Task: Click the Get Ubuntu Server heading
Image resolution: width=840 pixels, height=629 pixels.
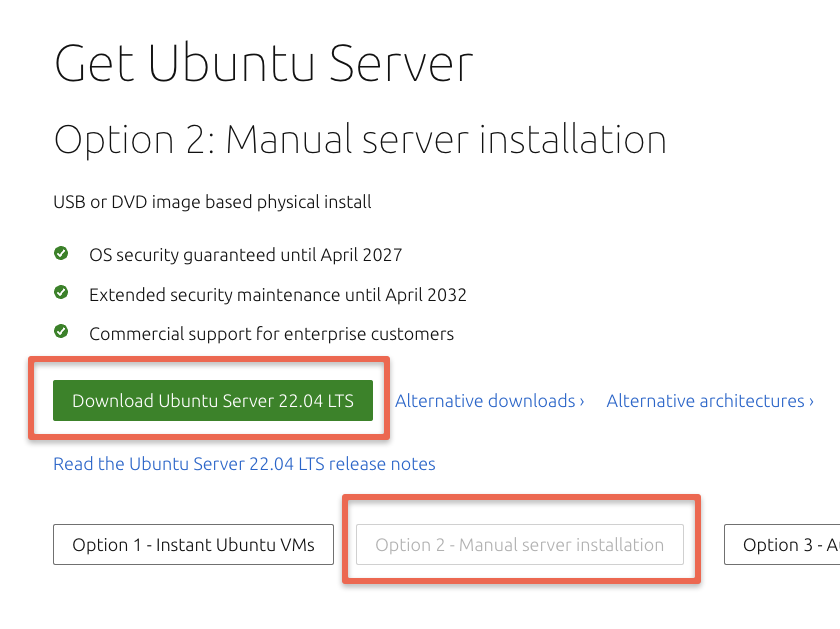Action: point(264,63)
